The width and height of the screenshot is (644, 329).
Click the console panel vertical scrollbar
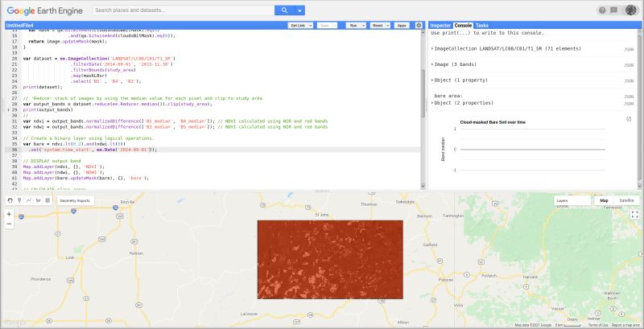(x=639, y=107)
